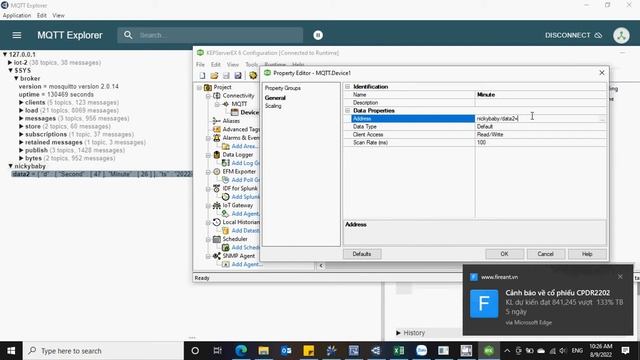
Task: Select the data2 topic row
Action: [102, 174]
